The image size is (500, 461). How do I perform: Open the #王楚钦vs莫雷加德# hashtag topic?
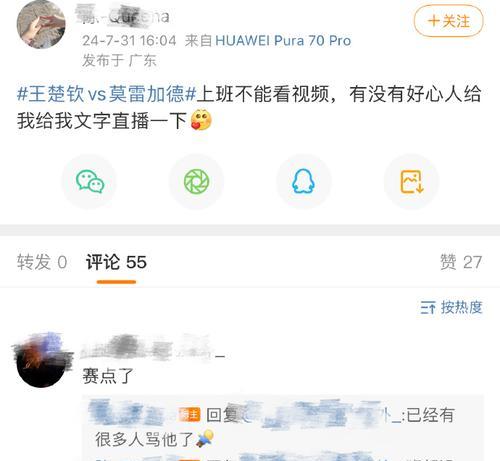point(107,94)
